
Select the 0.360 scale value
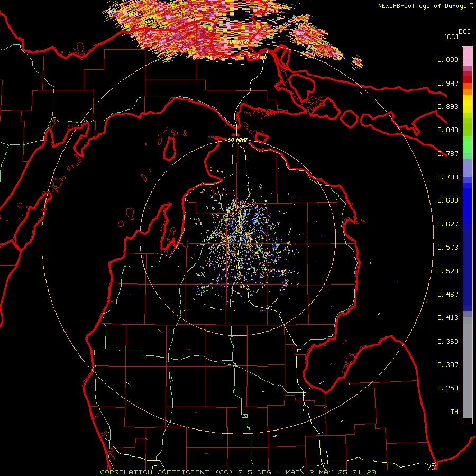click(448, 342)
